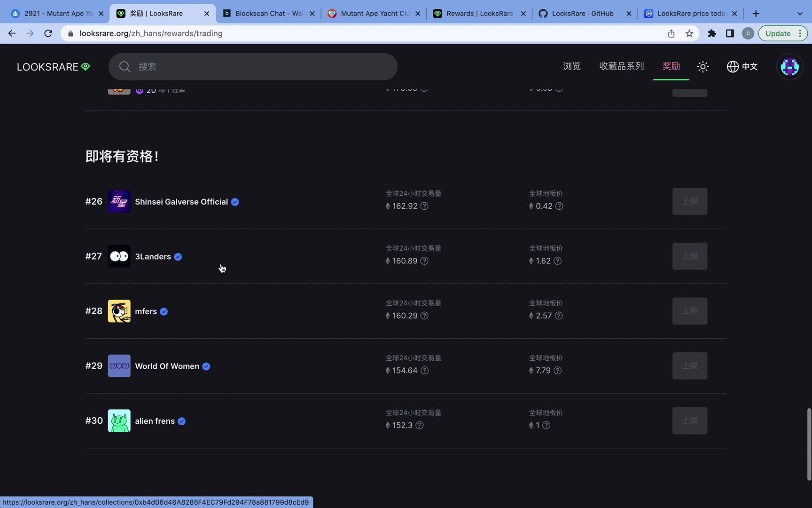Click help icon next to 154.64 volume
Image resolution: width=812 pixels, height=508 pixels.
(424, 371)
